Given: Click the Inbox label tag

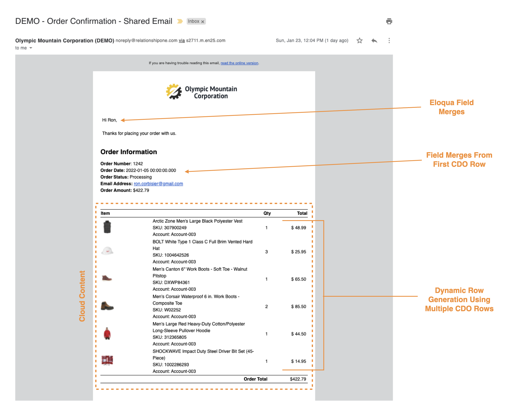Looking at the screenshot, I should (193, 21).
